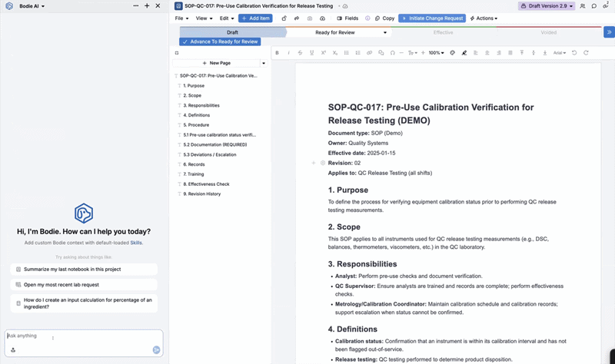Screen dimensions: 615x364
Task: Open the File menu
Action: (181, 18)
